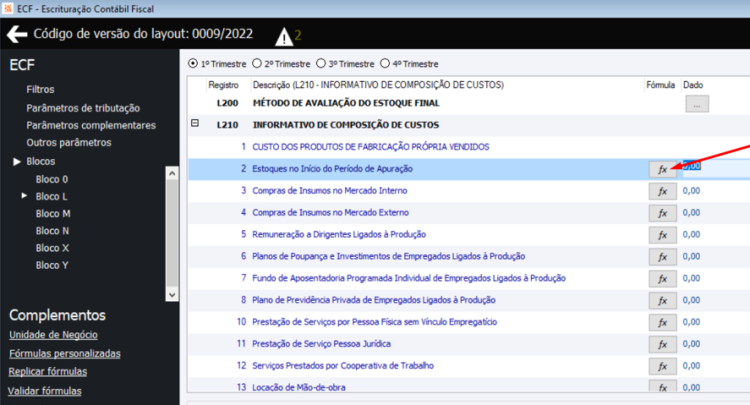Click the Dado input for Estoques no Início
This screenshot has width=750, height=405.
coord(716,169)
